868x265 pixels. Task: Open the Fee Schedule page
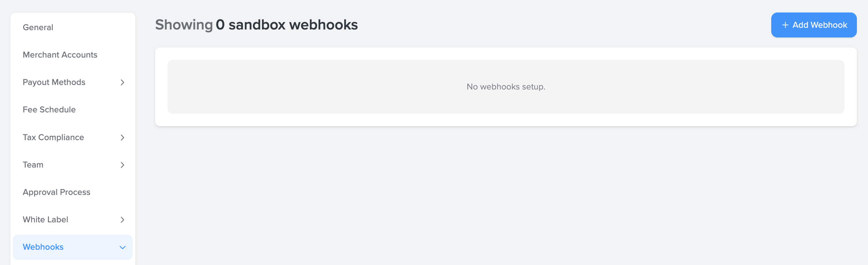[x=49, y=110]
